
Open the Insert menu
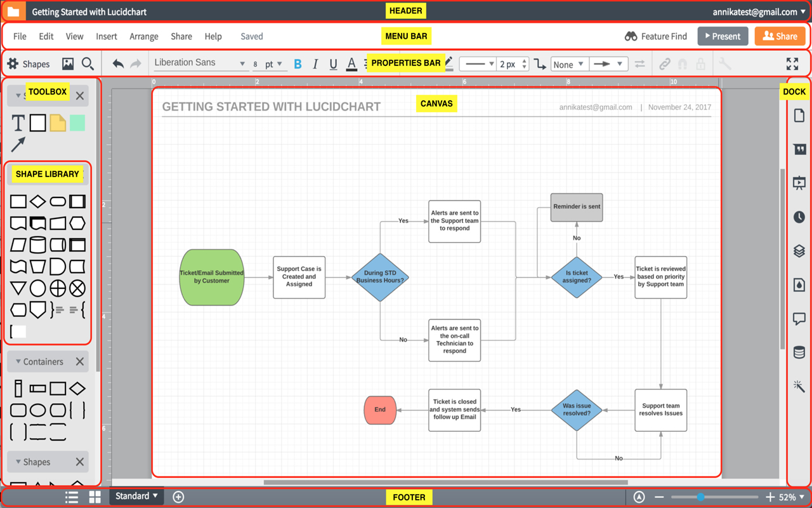(107, 36)
